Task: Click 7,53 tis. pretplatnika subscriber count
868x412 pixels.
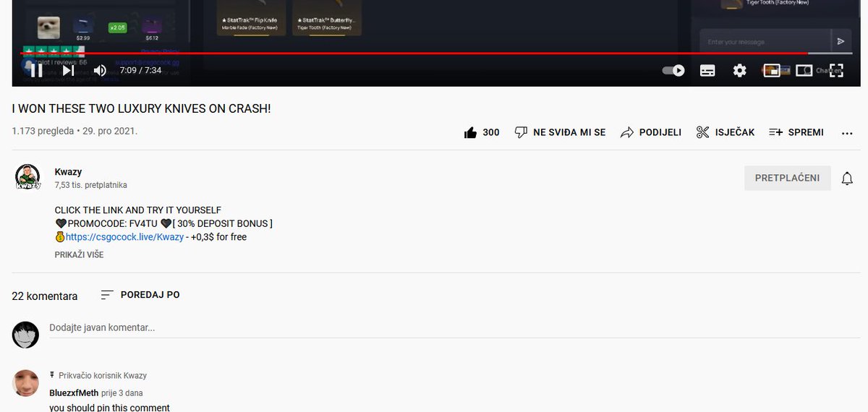Action: (90, 185)
